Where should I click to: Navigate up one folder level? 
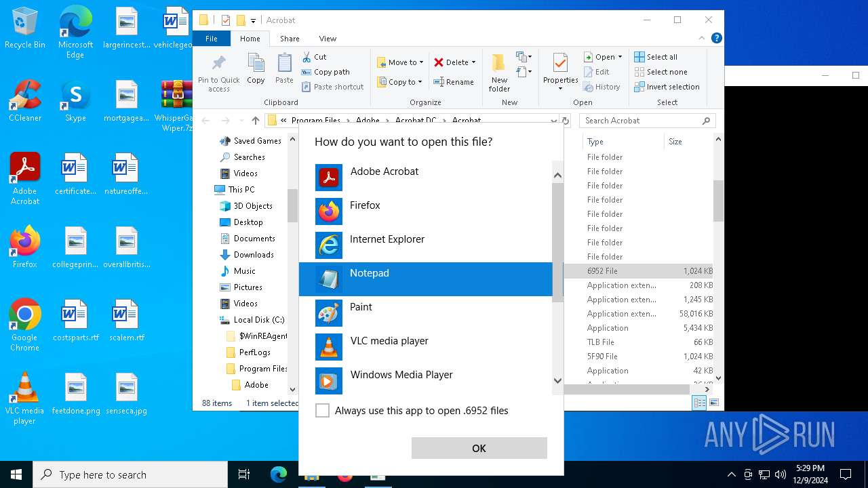tap(255, 121)
